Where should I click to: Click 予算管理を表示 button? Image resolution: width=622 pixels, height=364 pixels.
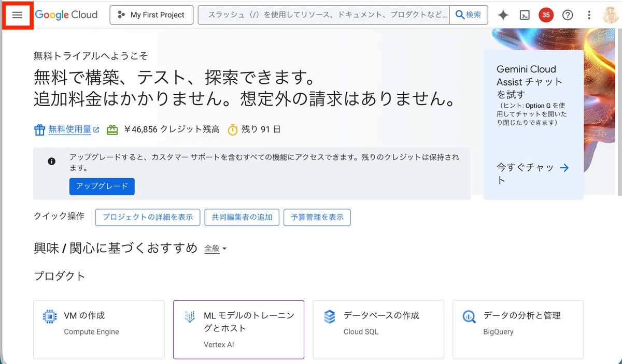(x=317, y=217)
